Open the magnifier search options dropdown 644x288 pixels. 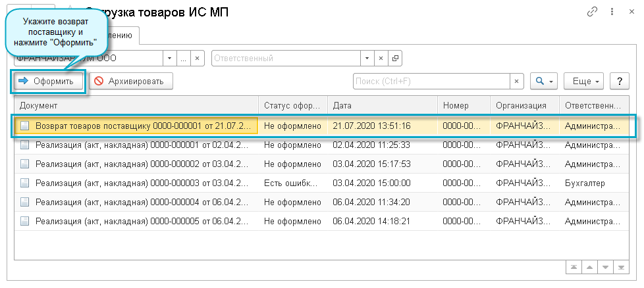544,81
